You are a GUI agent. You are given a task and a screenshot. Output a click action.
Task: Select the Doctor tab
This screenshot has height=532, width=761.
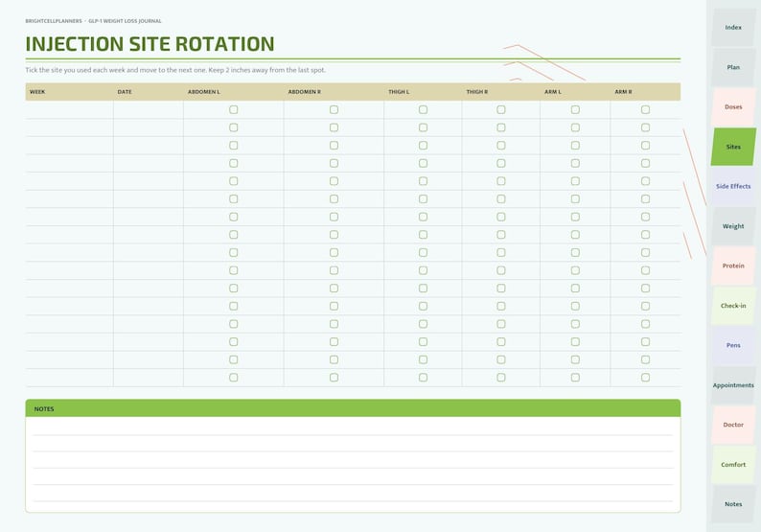(733, 425)
